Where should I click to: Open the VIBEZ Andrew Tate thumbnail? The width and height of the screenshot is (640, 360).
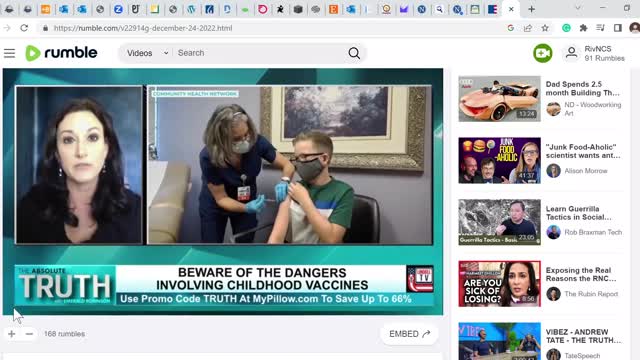click(x=499, y=341)
